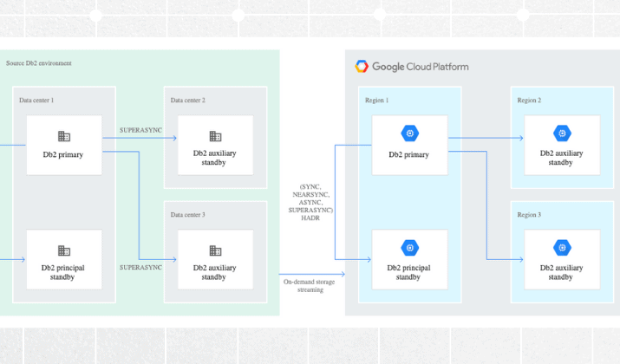Select the "Data center 2" label
The image size is (620, 364).
(x=188, y=101)
